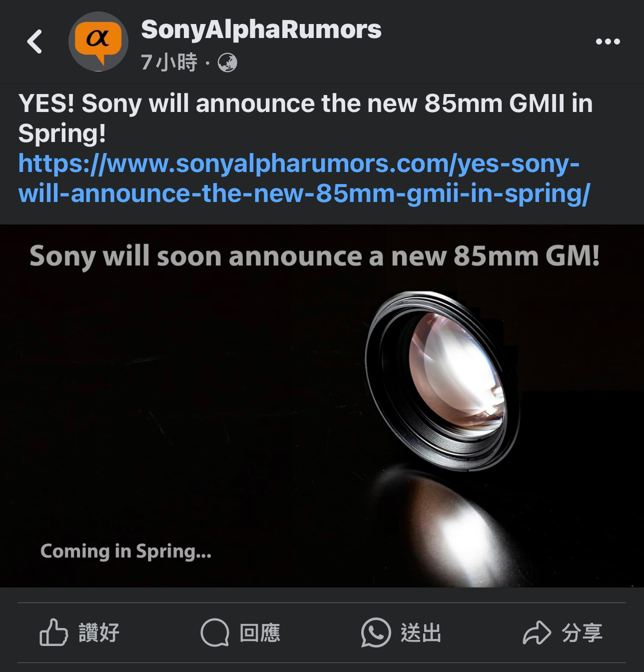Tap the 回應 comment label
The width and height of the screenshot is (644, 672).
tap(260, 633)
